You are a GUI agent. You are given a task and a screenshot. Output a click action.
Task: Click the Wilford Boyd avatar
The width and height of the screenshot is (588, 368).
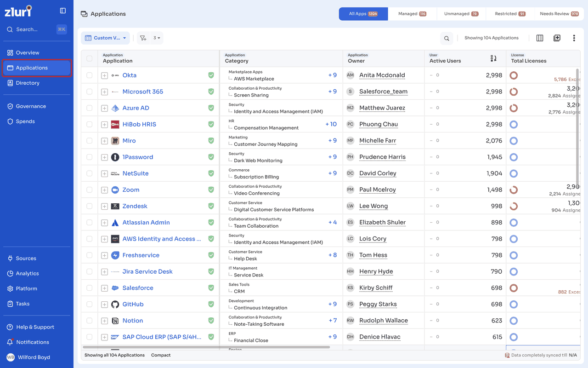point(10,357)
